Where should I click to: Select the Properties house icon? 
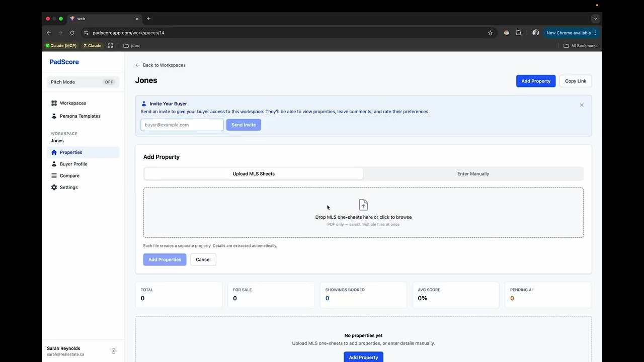coord(54,152)
